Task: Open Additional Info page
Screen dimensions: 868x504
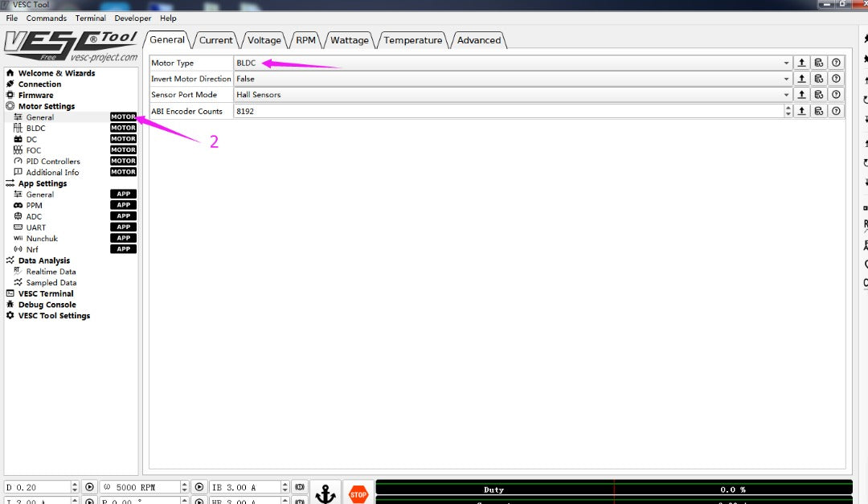Action: pos(52,172)
